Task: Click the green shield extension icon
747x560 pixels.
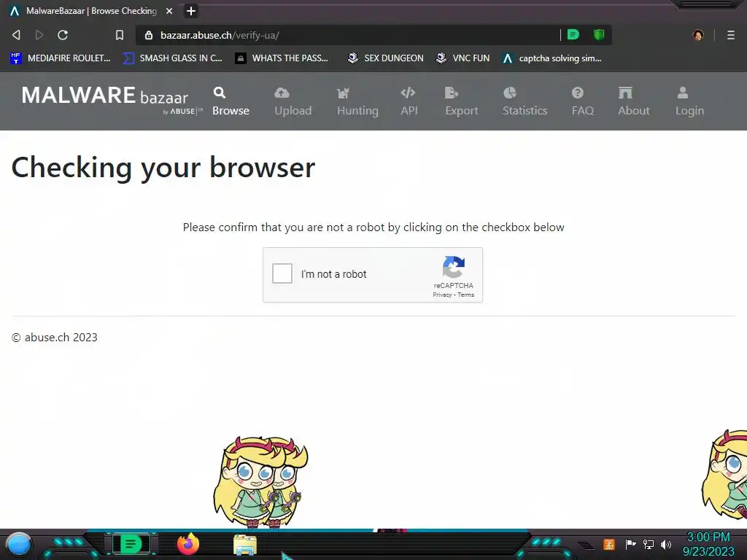Action: point(599,34)
